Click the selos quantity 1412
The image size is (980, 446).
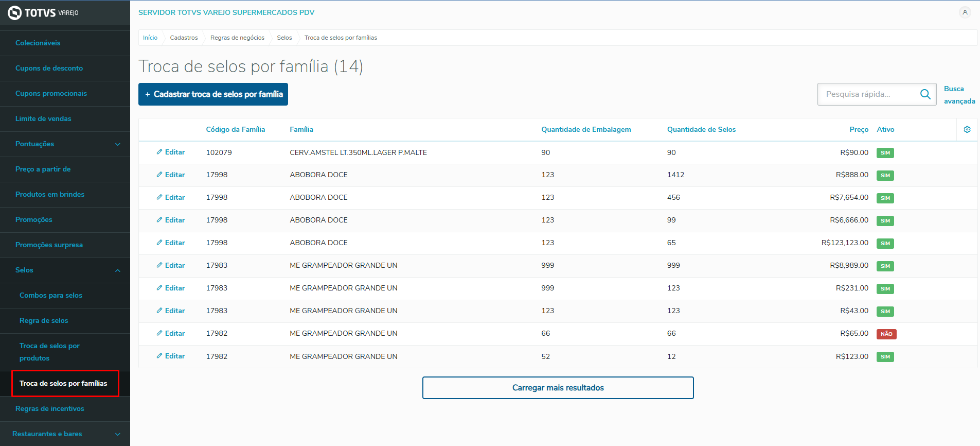click(676, 175)
